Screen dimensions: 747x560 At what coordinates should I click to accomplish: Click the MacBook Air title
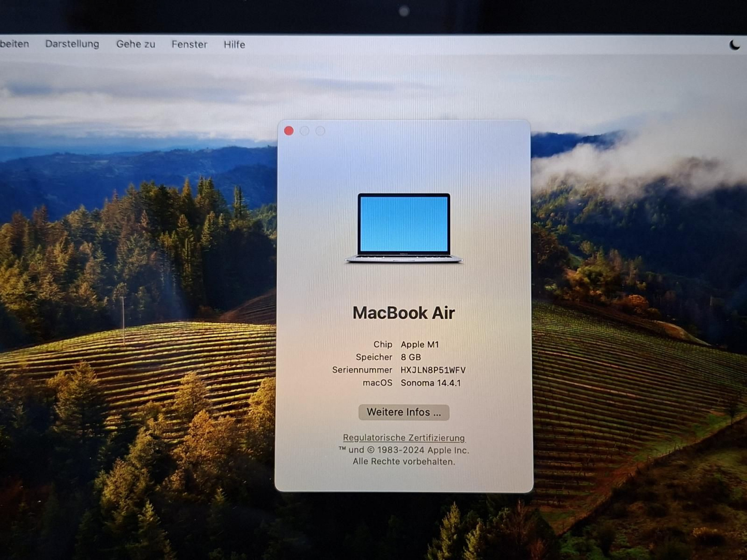(x=404, y=313)
